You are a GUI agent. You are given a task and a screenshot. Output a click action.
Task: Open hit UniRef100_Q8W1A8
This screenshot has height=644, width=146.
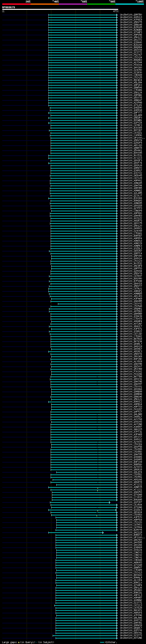131,25
